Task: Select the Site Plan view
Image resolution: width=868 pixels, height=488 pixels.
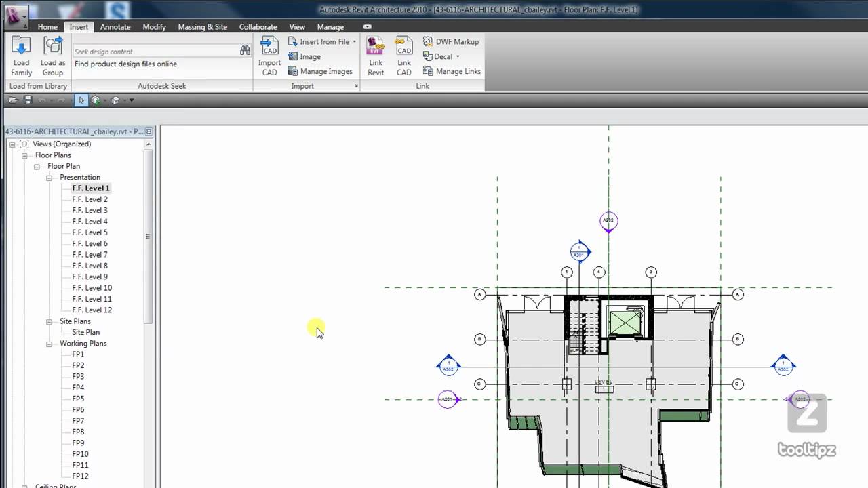Action: click(x=85, y=332)
